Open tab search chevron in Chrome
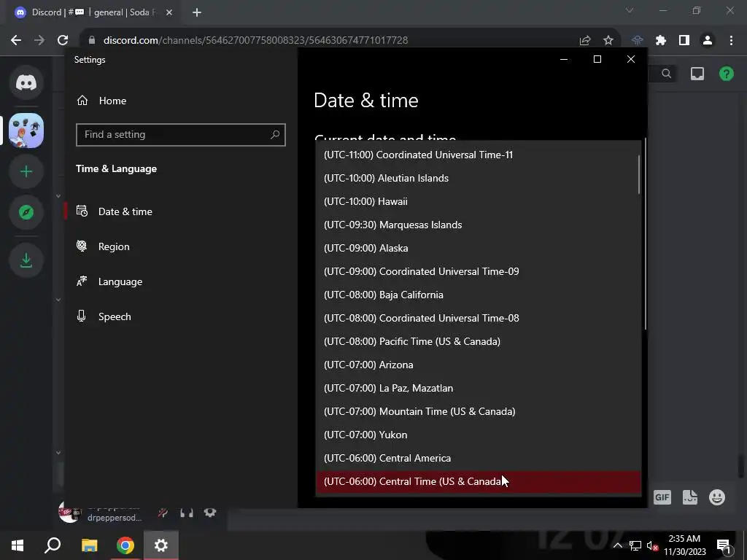 pos(630,10)
